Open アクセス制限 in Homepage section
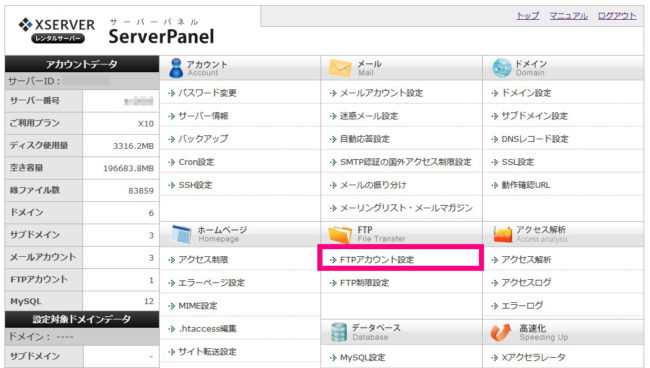650x368 pixels. [x=203, y=259]
